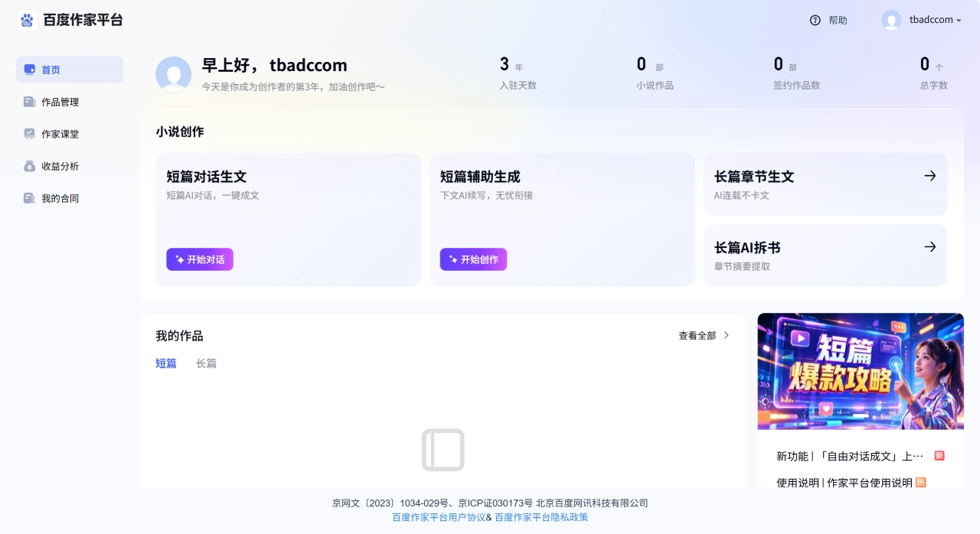
Task: Click the 首页 sidebar icon
Action: (x=30, y=70)
